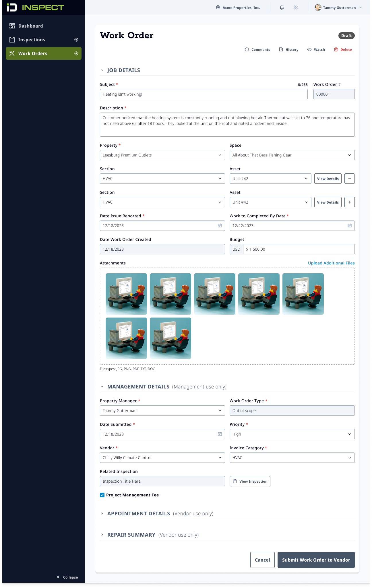The image size is (372, 588).
Task: Open the Dashboard grid icon
Action: [x=12, y=26]
